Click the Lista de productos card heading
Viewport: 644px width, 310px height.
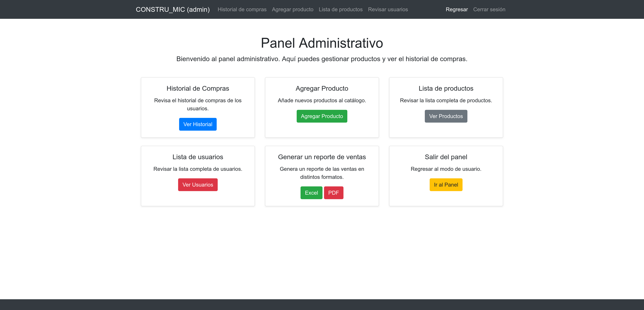tap(446, 88)
